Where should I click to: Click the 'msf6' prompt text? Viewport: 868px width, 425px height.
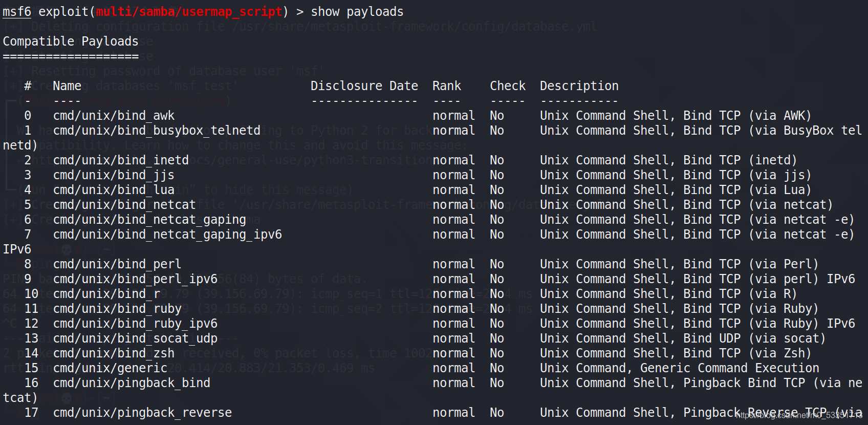17,12
